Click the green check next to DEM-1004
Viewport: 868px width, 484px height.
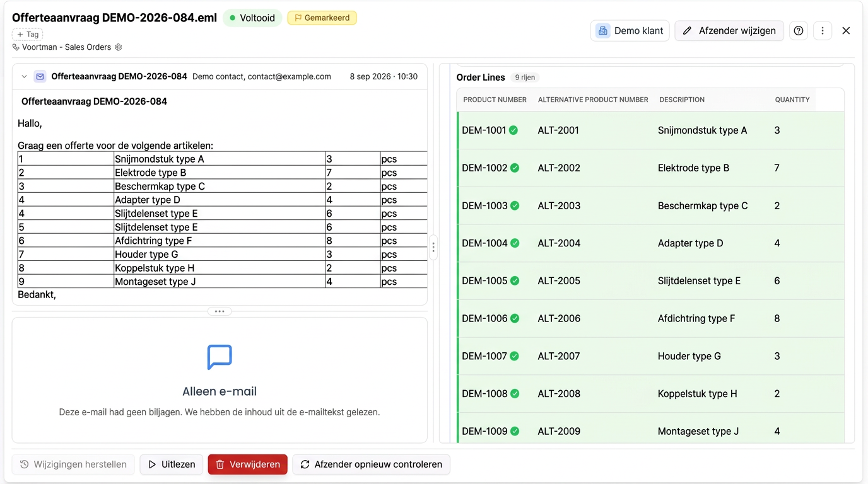pyautogui.click(x=515, y=243)
